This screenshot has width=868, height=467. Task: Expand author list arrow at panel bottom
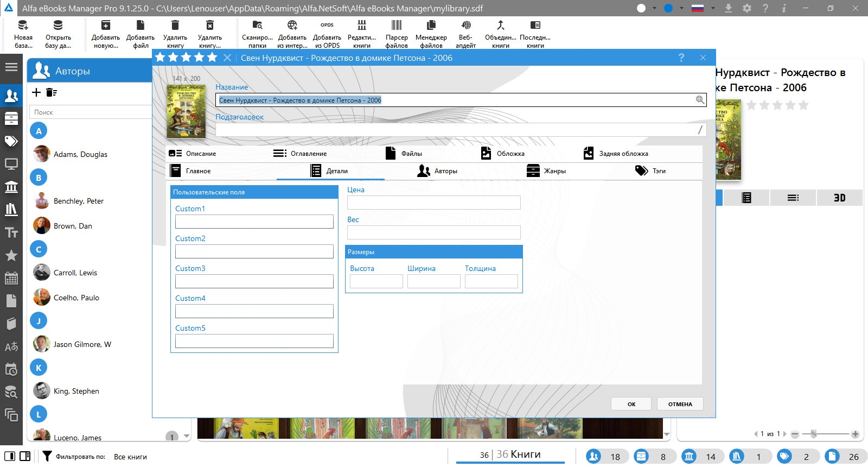coord(187,436)
